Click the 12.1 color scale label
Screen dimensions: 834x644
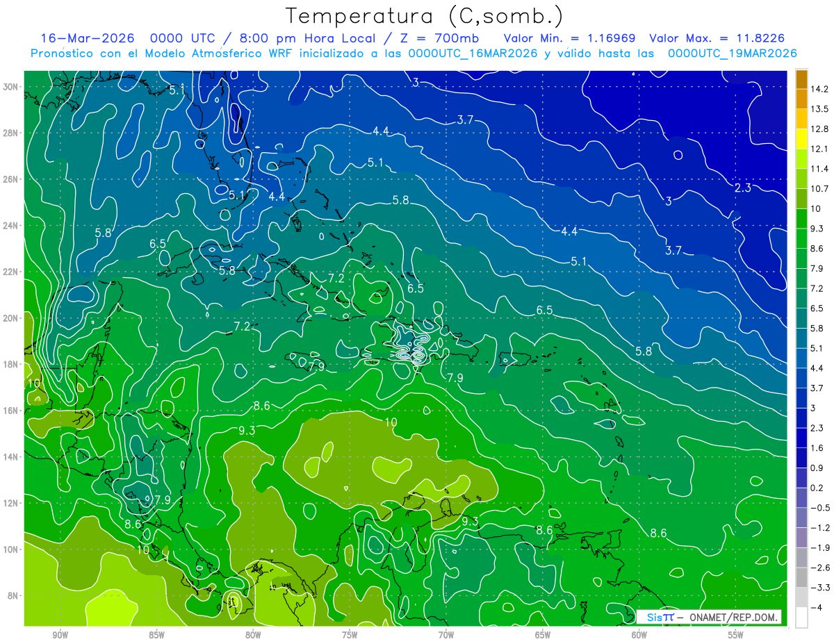[x=821, y=149]
